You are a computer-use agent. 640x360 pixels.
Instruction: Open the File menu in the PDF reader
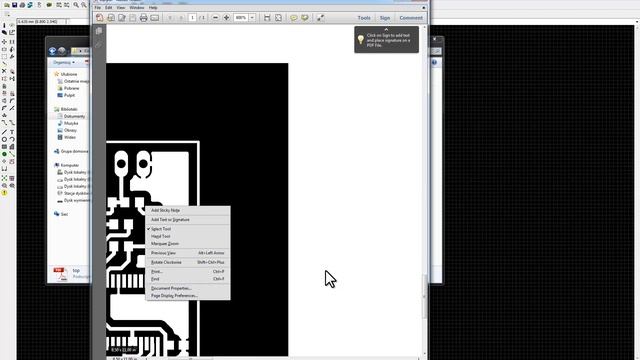click(98, 8)
